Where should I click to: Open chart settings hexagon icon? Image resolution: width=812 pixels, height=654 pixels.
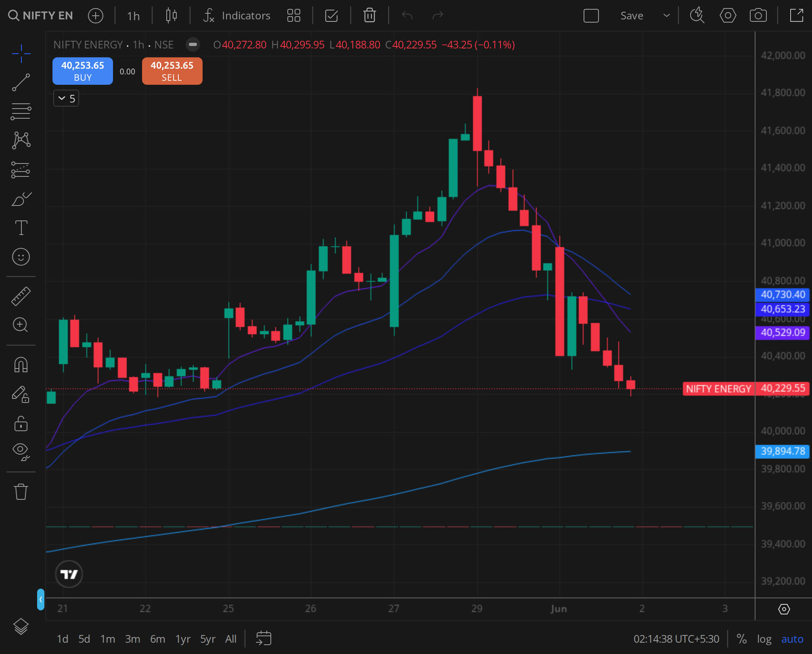click(728, 16)
